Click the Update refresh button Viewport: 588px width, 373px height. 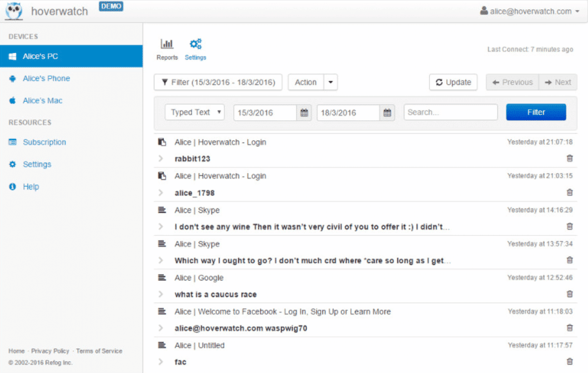pos(453,82)
